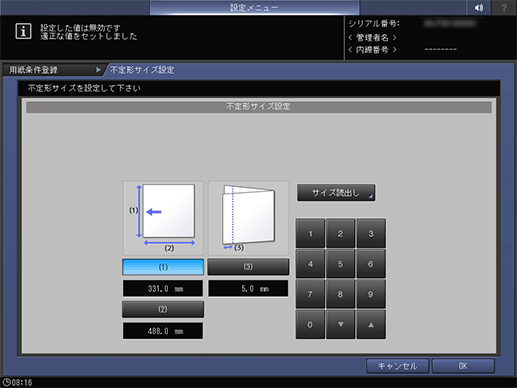Viewport: 517px width, 388px height.
Task: Select dimension button (2)
Action: 163,309
